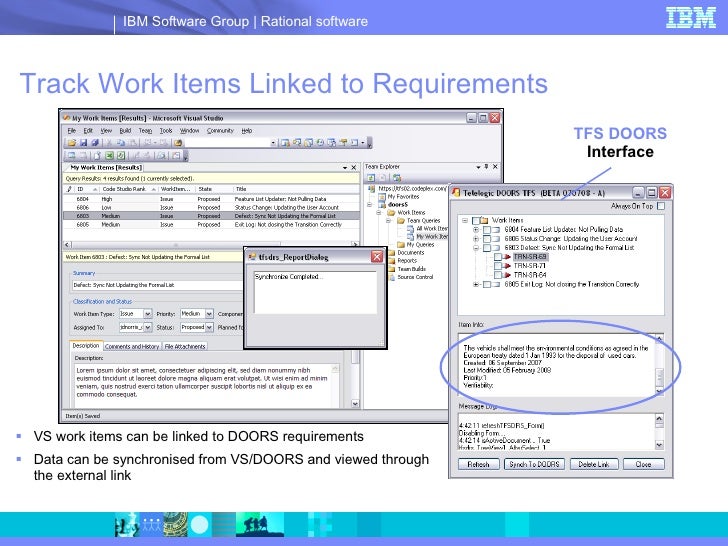
Task: Click the Save disk icon in toolbar
Action: [84, 143]
